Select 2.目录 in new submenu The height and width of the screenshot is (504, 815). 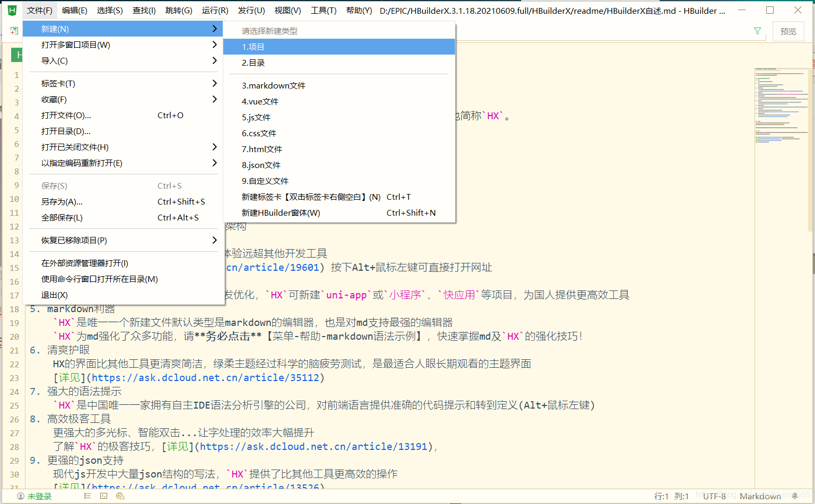339,63
